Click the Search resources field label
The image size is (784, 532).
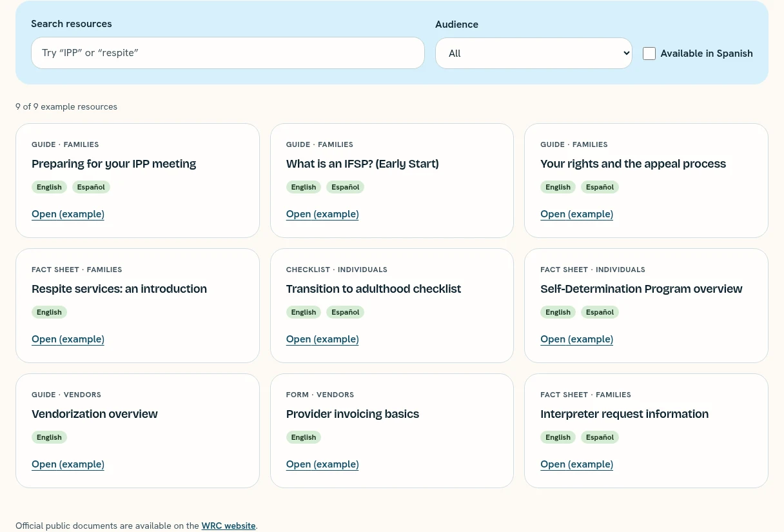(x=72, y=24)
